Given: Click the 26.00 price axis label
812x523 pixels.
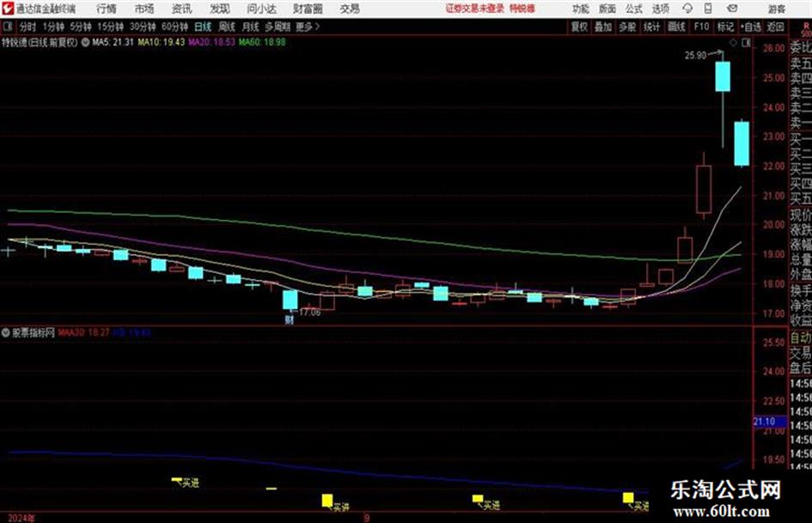Looking at the screenshot, I should click(x=773, y=49).
